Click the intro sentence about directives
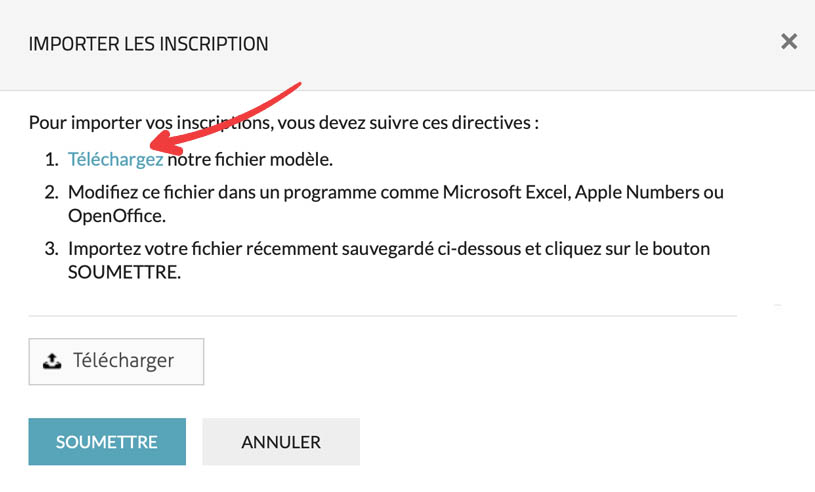 [284, 124]
